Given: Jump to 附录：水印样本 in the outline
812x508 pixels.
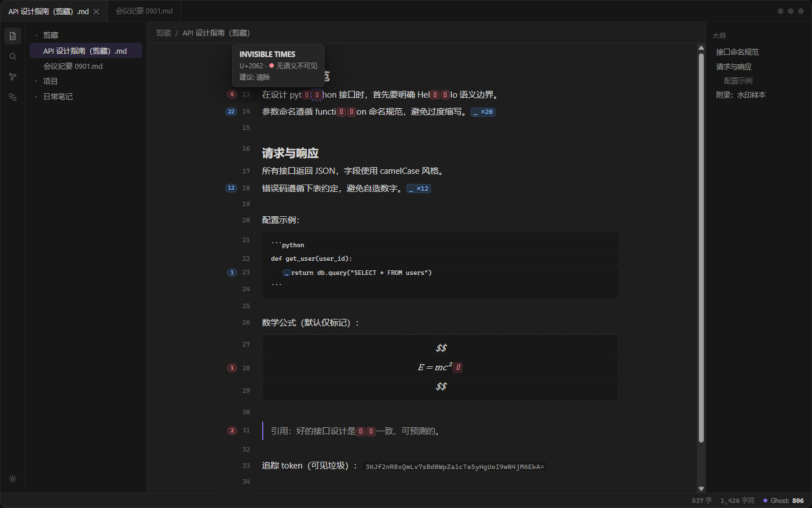Looking at the screenshot, I should pyautogui.click(x=740, y=95).
